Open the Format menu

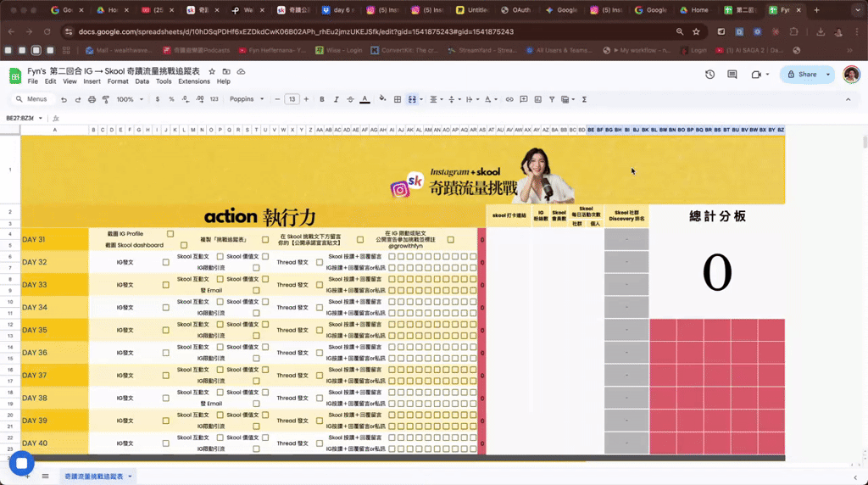(118, 81)
